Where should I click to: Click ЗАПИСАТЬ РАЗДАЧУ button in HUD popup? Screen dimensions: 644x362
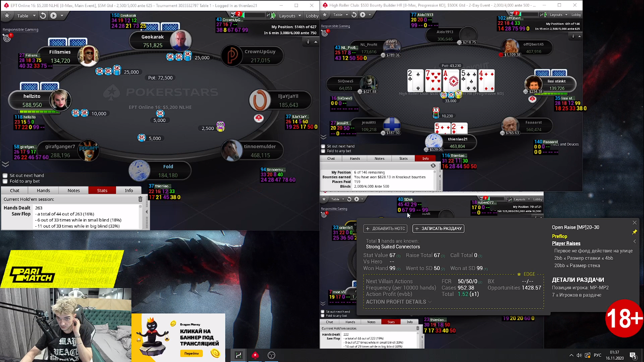point(438,229)
